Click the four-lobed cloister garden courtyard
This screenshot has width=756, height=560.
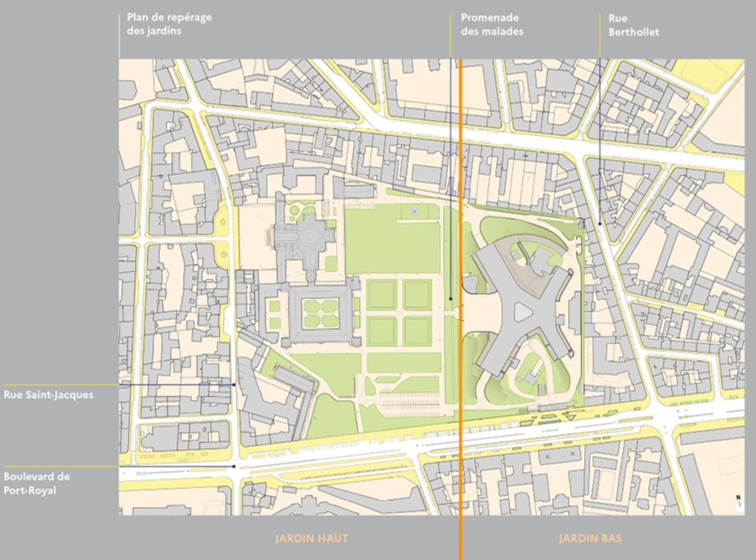(x=320, y=312)
